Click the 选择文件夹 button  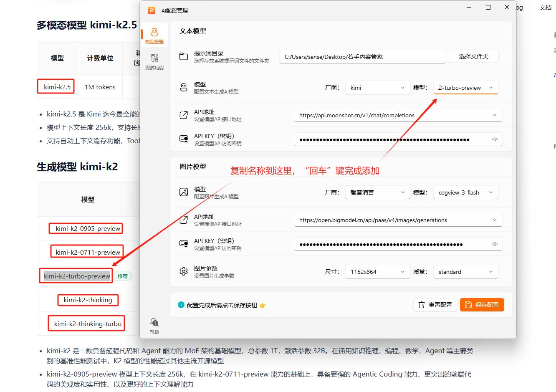pos(473,56)
